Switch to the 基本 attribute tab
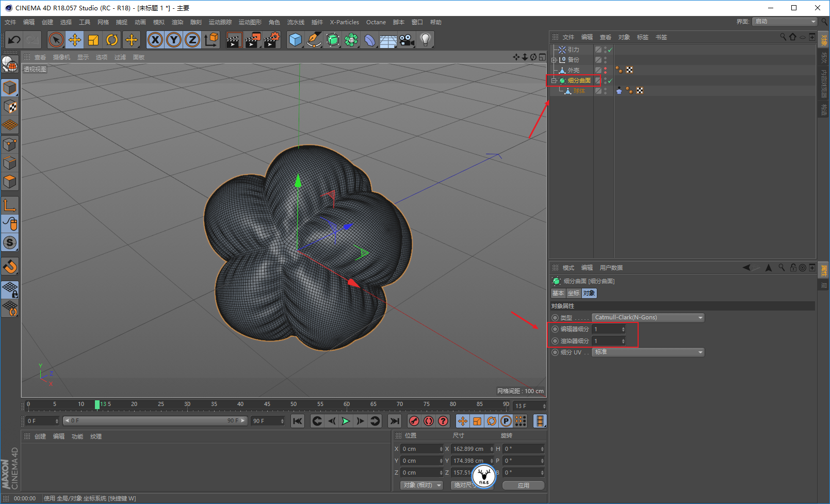 (x=558, y=293)
